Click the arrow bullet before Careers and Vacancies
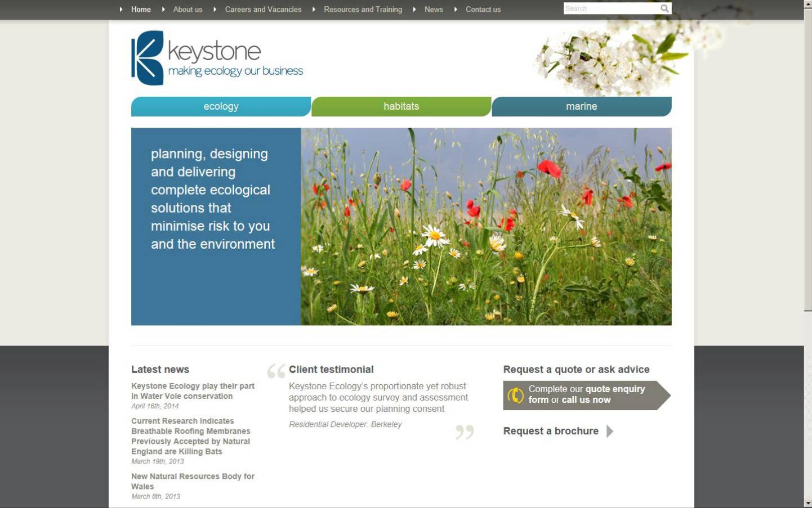 pyautogui.click(x=215, y=9)
